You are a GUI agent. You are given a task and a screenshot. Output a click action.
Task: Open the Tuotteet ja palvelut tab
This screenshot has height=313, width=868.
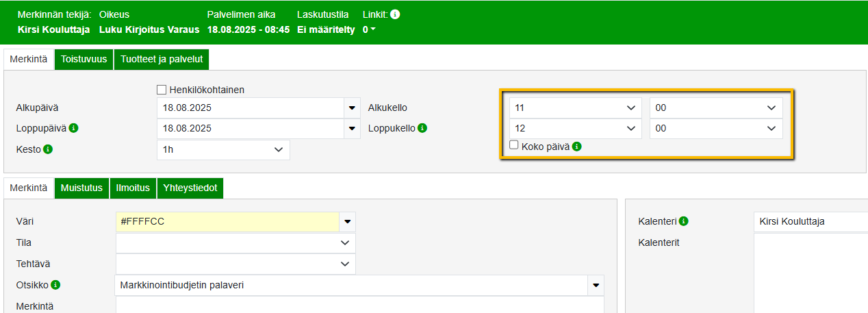tap(162, 59)
